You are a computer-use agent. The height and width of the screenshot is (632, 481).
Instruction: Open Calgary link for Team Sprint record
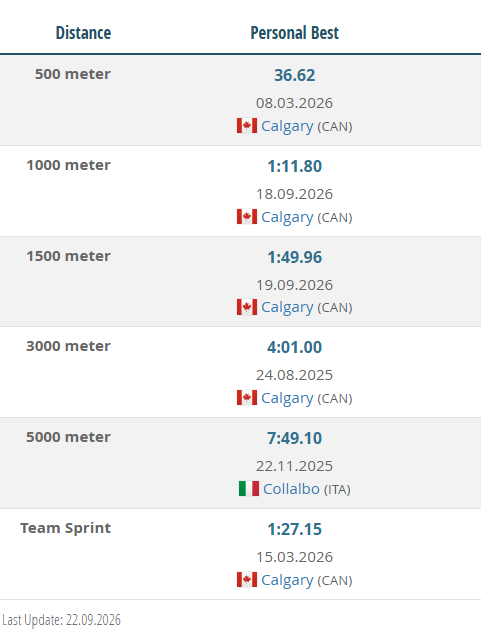tap(287, 581)
